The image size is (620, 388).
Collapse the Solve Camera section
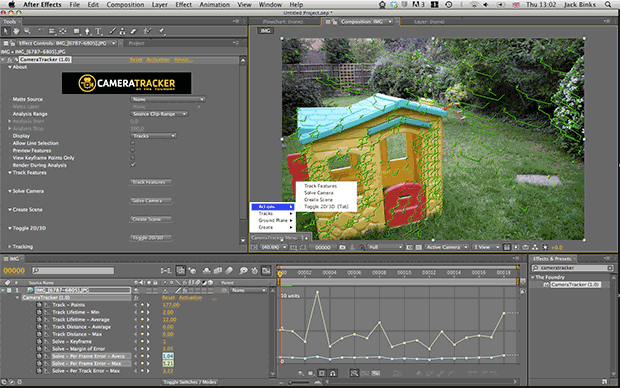click(x=10, y=191)
